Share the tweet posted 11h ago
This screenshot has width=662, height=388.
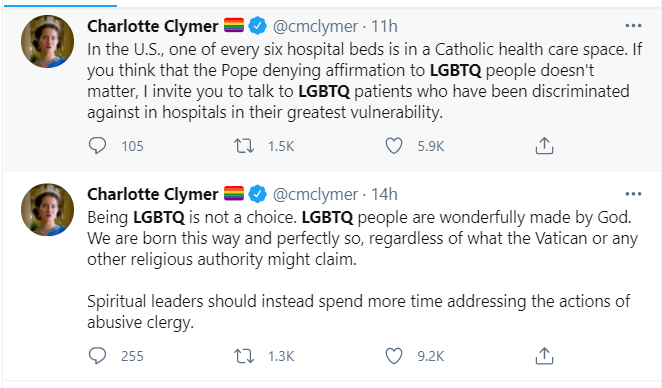click(x=544, y=146)
